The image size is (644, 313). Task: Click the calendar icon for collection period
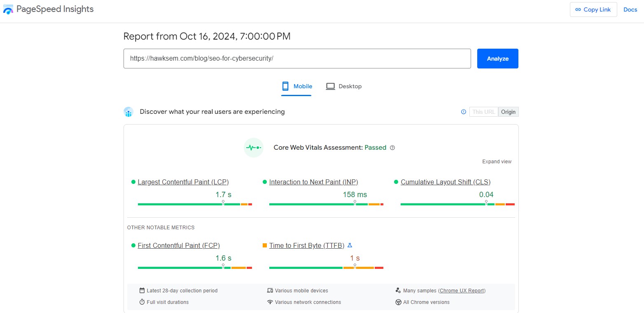point(142,290)
